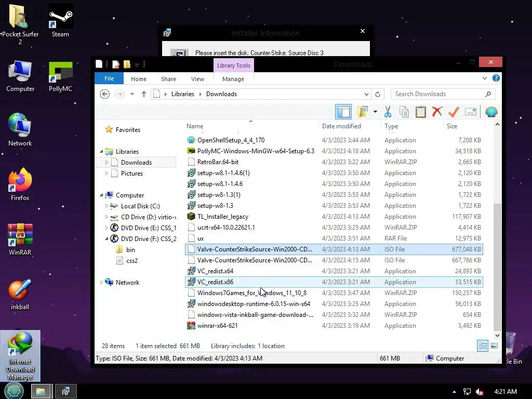
Task: Expand the Pictures library tree node
Action: [x=107, y=174]
